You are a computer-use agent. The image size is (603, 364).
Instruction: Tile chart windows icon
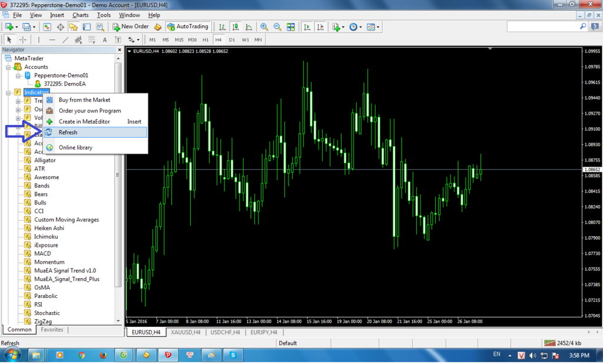coord(291,27)
